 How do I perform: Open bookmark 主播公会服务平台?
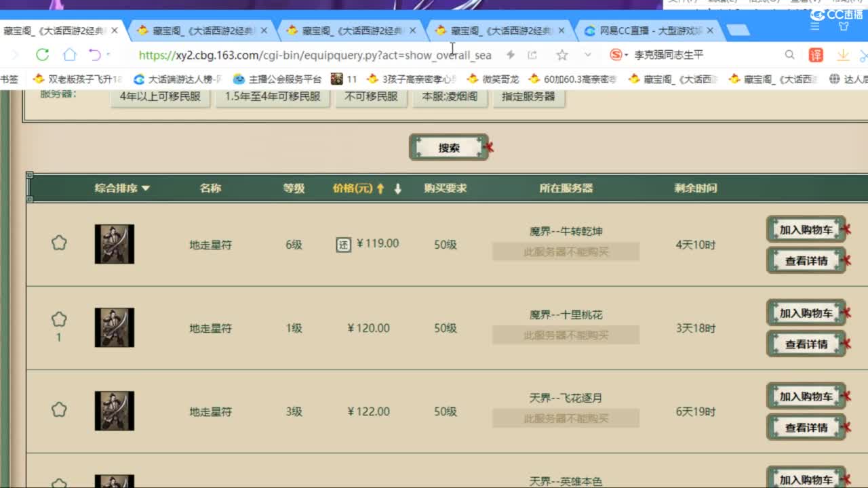pos(277,79)
